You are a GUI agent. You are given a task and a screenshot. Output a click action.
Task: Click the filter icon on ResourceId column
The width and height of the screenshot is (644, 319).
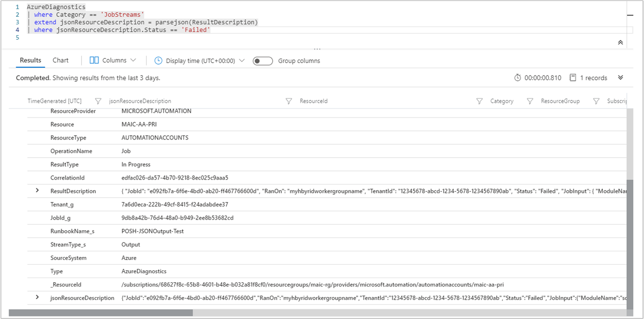tap(479, 101)
